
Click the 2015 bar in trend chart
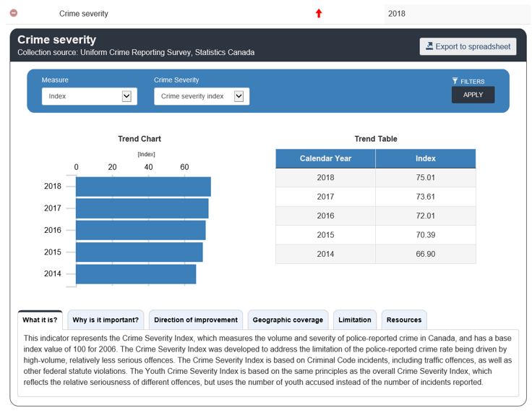(x=139, y=252)
